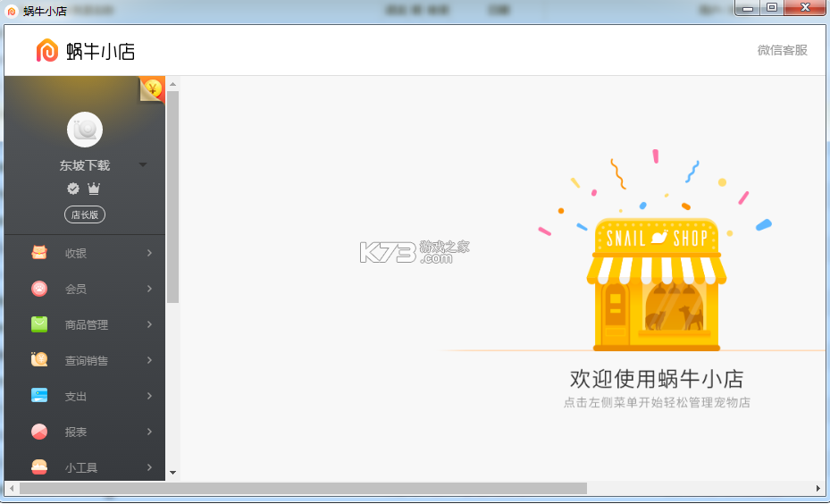Minimize the 蜗牛小店 window
This screenshot has height=504, width=830.
pyautogui.click(x=748, y=8)
